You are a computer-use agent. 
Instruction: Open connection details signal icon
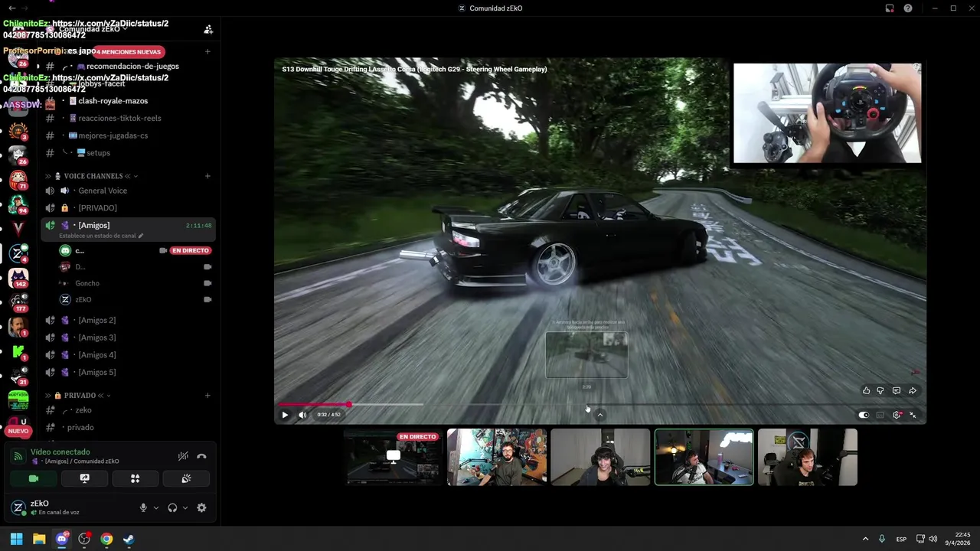(x=18, y=456)
